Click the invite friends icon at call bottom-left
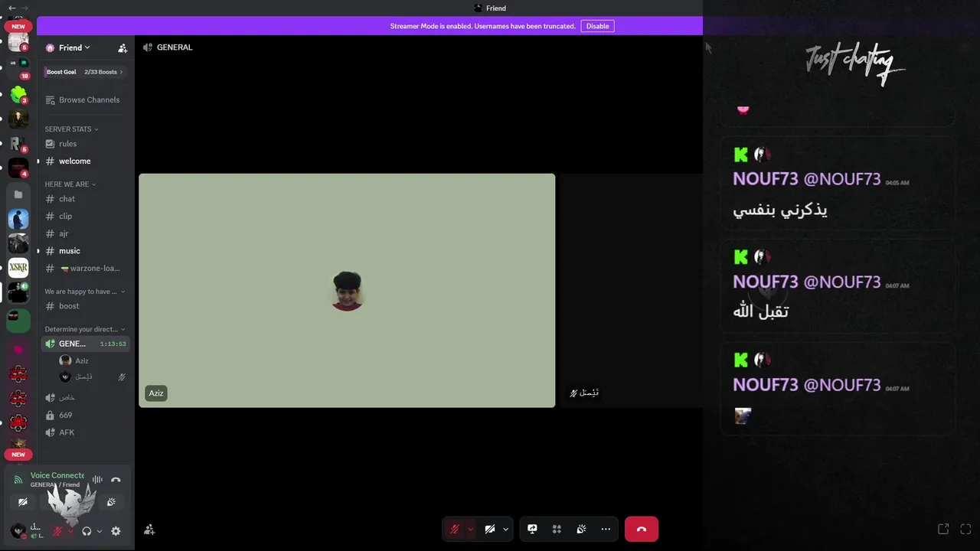 pos(149,530)
